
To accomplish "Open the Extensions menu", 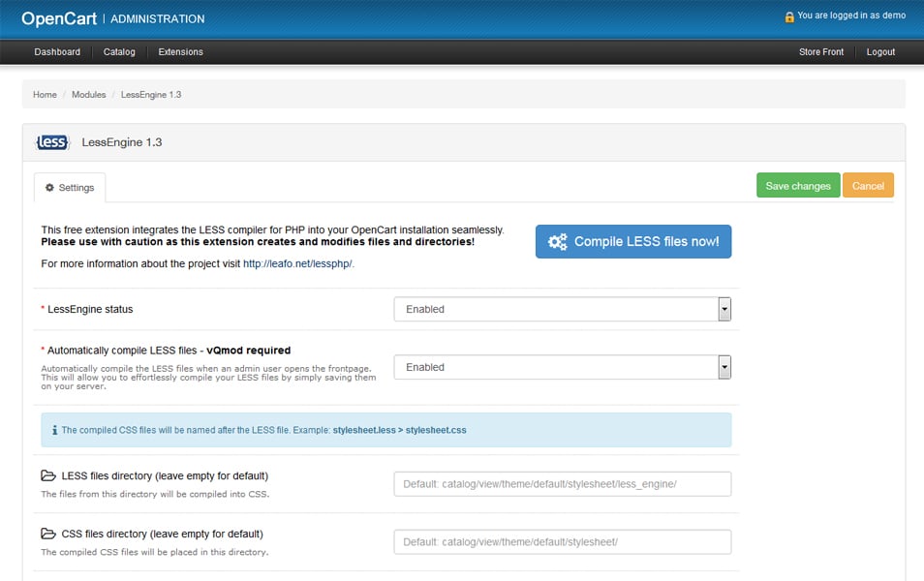I will tap(180, 52).
